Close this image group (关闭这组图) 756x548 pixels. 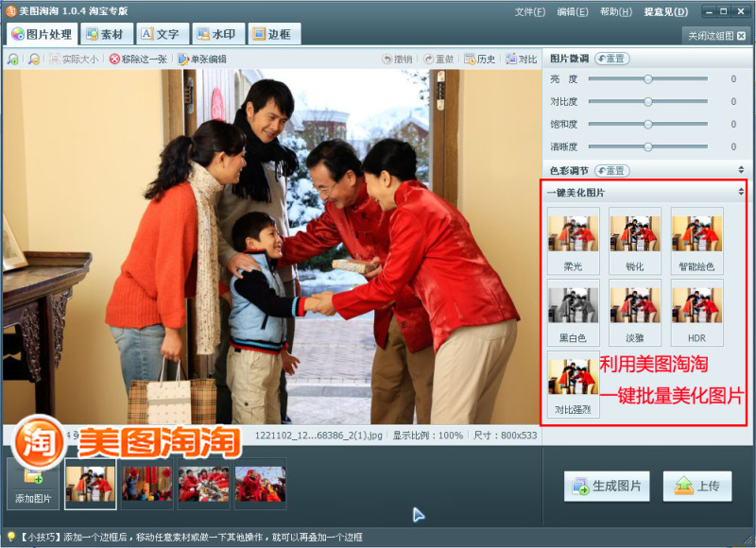(716, 36)
